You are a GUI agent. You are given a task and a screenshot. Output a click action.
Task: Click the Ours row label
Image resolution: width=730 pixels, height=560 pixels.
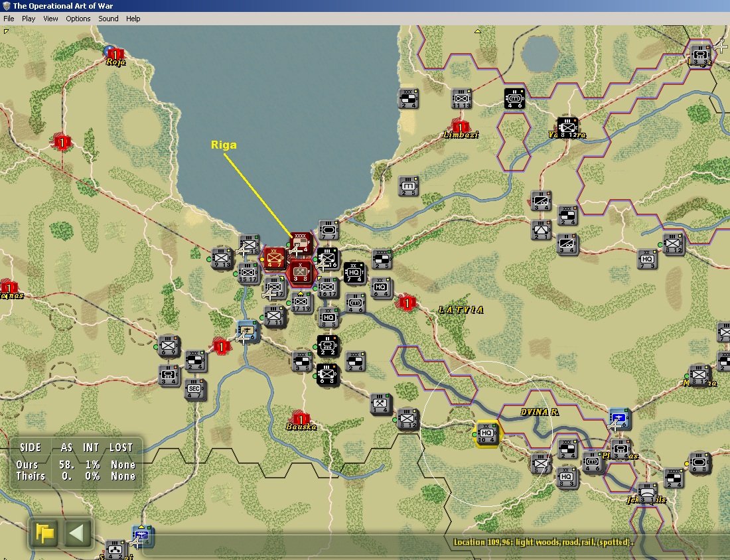27,464
